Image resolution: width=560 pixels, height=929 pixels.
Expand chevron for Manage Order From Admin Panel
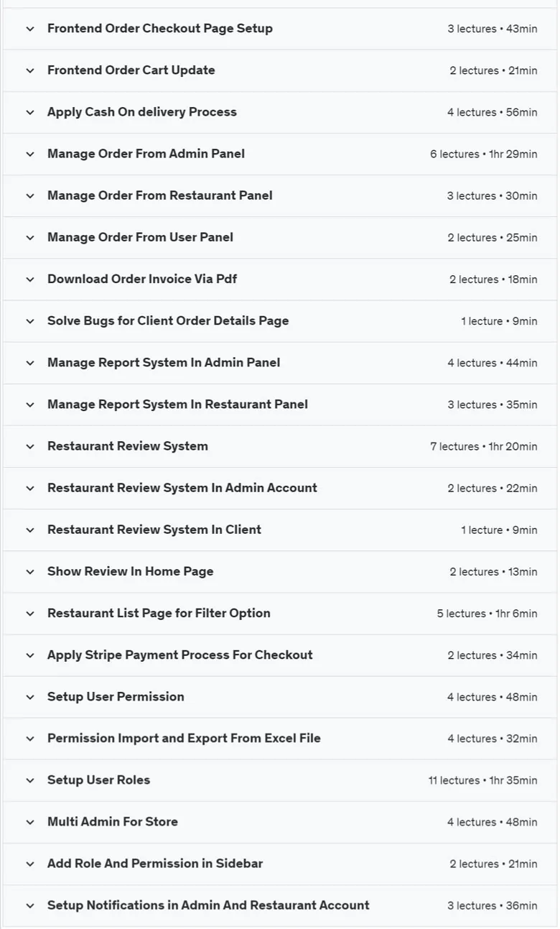click(x=29, y=154)
